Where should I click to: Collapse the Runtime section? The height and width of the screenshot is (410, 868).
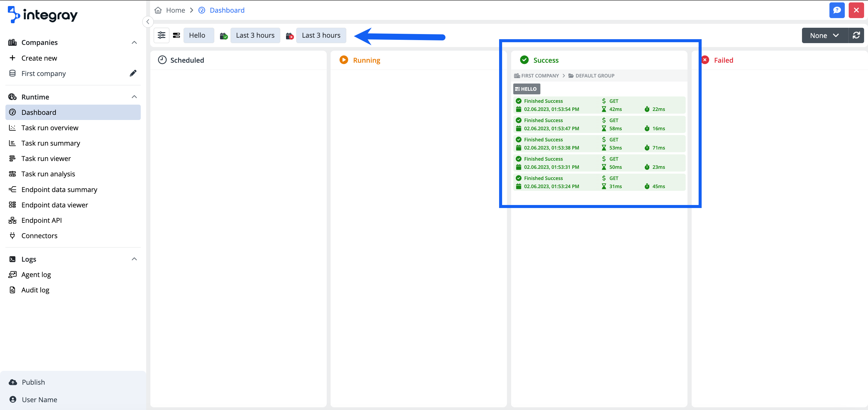click(x=134, y=97)
